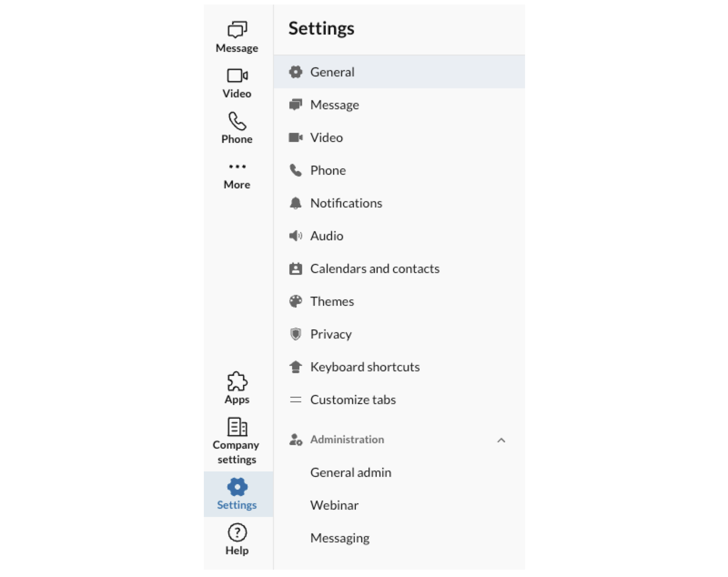This screenshot has width=728, height=577.
Task: Open Customize tabs settings
Action: tap(353, 400)
